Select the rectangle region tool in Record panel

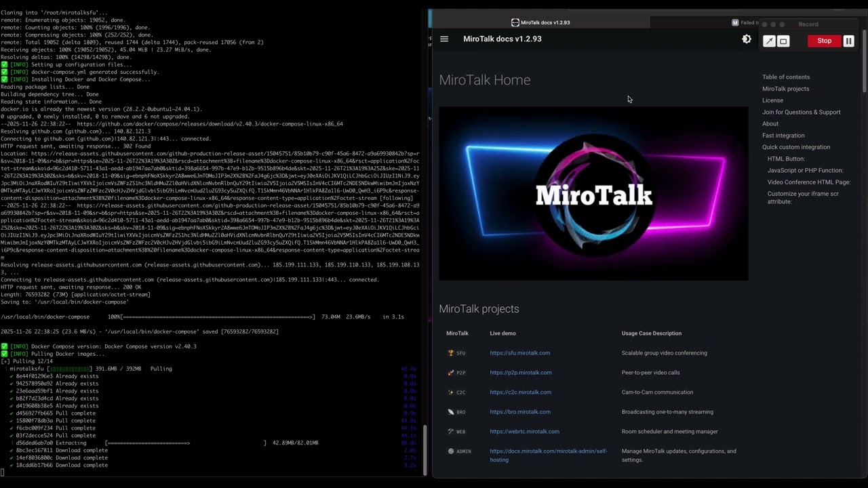click(783, 41)
